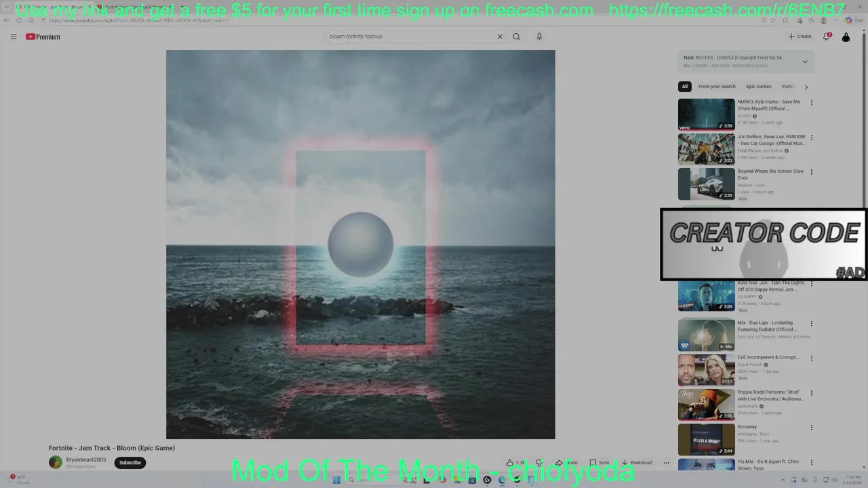
Task: Click the magnifier search button
Action: click(516, 37)
